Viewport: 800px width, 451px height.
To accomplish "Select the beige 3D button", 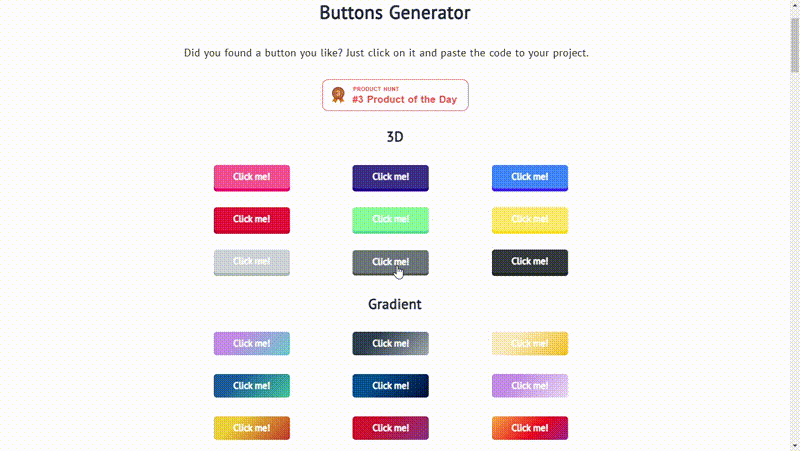I will (x=252, y=261).
